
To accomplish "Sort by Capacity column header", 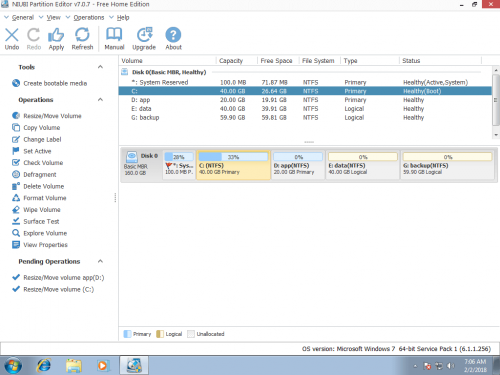I will click(237, 61).
